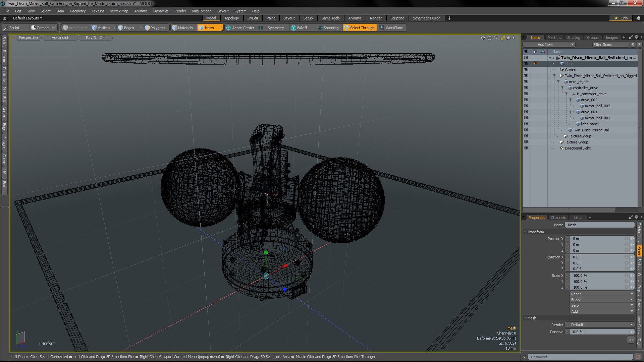Click the Name field showing Mesh
Image resolution: width=644 pixels, height=362 pixels.
point(599,225)
